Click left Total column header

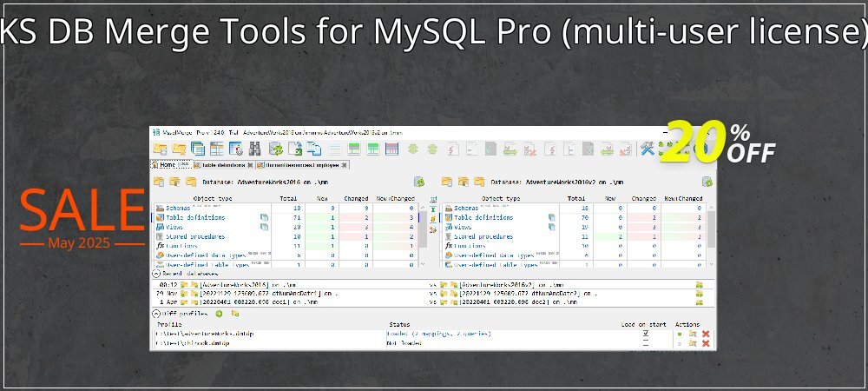pyautogui.click(x=288, y=198)
